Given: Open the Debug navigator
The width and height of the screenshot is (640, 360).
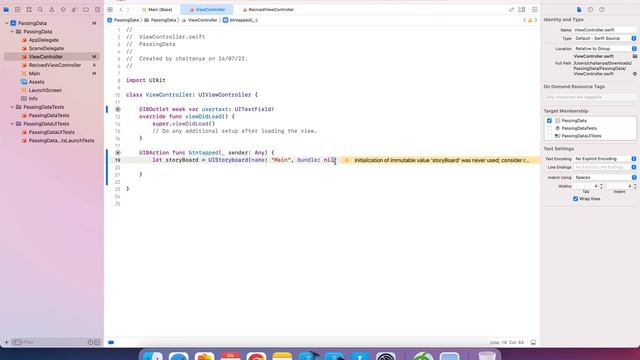Looking at the screenshot, I should (74, 9).
